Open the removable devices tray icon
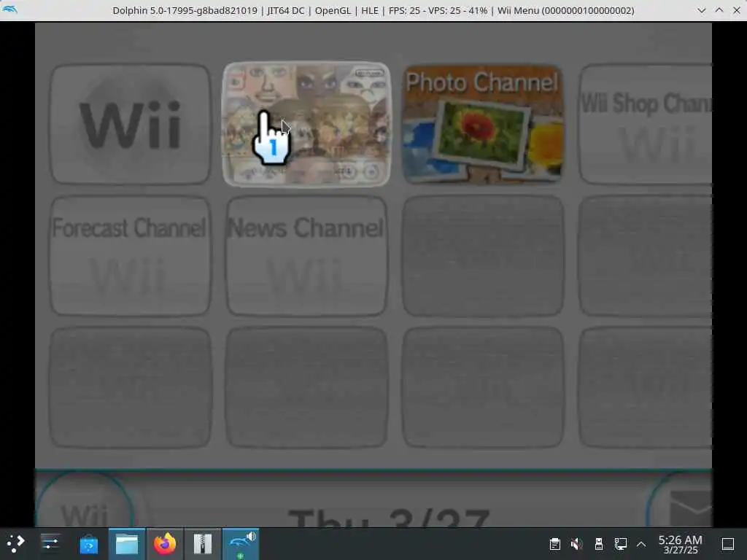This screenshot has width=747, height=560. tap(599, 544)
